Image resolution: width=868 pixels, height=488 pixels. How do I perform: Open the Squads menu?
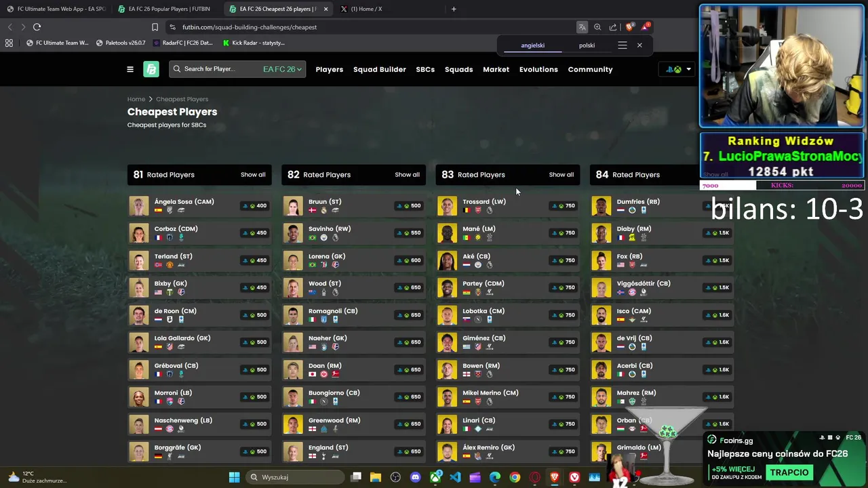click(459, 69)
